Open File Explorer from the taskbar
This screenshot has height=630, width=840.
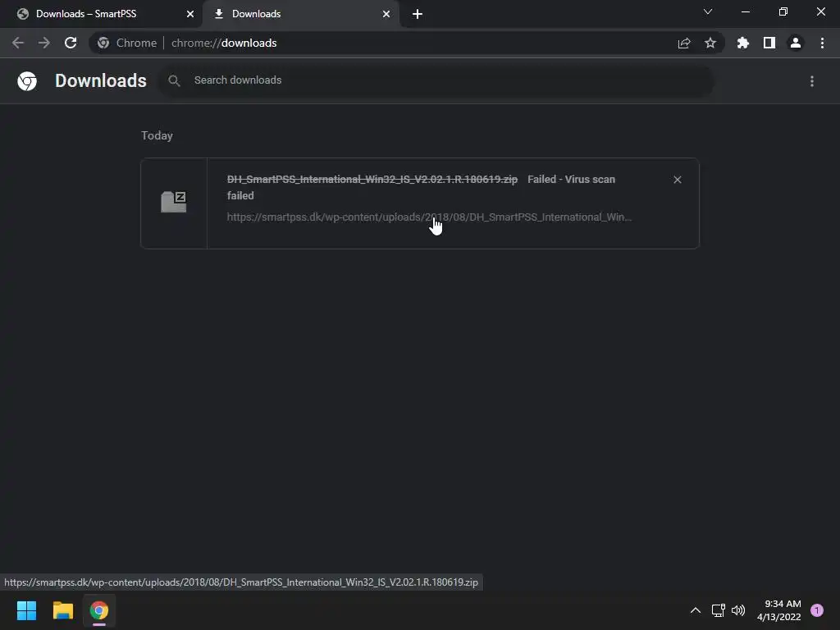(x=62, y=610)
